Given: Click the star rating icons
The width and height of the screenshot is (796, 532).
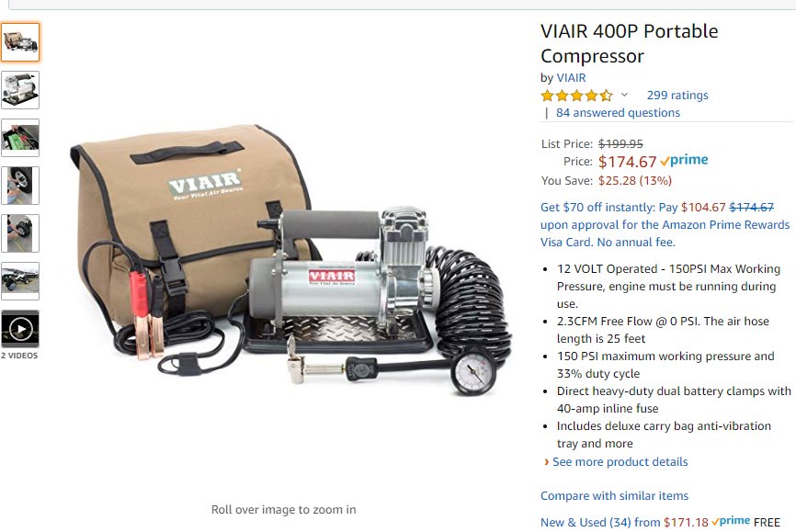Looking at the screenshot, I should 576,95.
